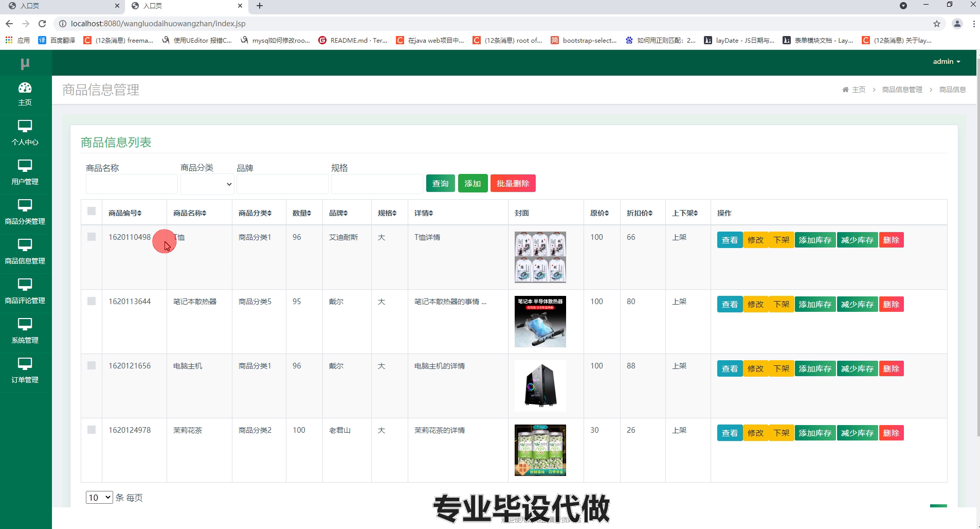The image size is (980, 529).
Task: Open the 应用 apps bookmark
Action: pyautogui.click(x=17, y=40)
